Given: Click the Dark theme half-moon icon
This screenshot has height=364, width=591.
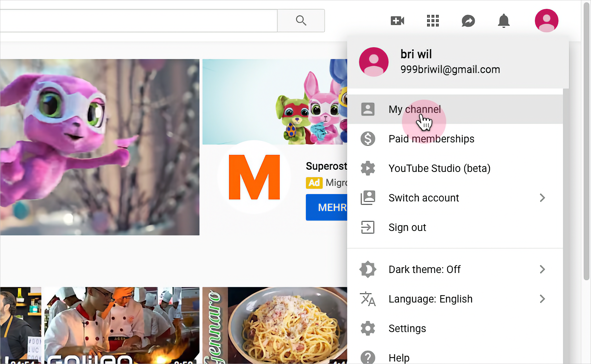Looking at the screenshot, I should pos(368,269).
